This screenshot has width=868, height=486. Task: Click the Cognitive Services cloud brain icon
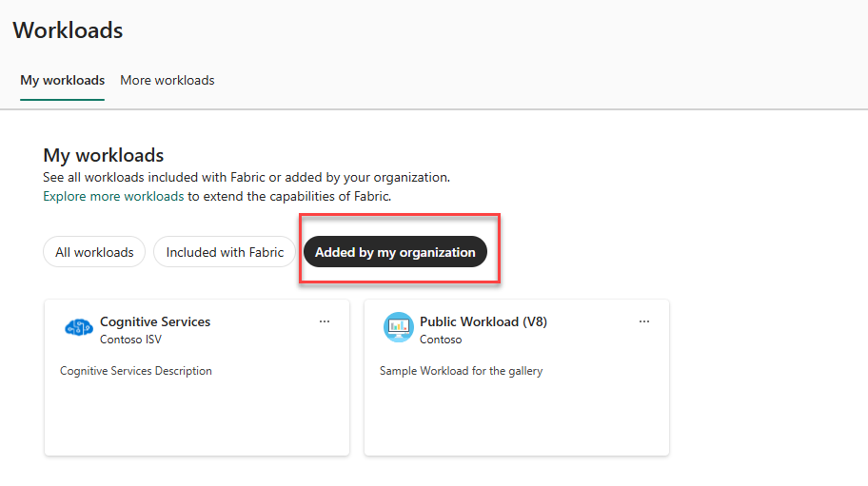[79, 327]
